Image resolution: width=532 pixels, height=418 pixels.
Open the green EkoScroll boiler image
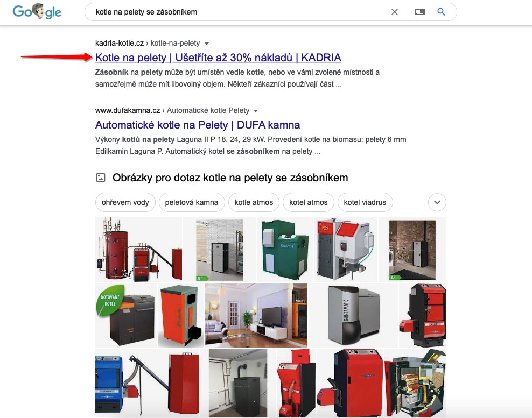pos(285,250)
